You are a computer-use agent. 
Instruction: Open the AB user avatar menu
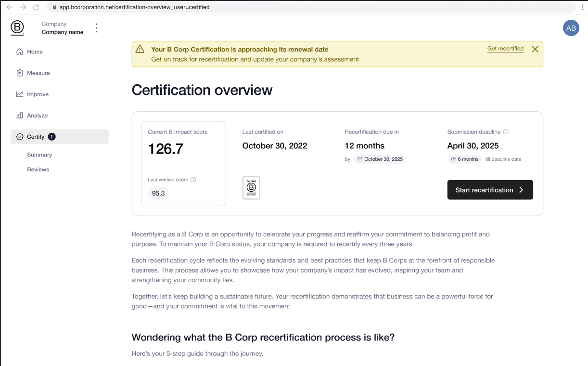pyautogui.click(x=571, y=28)
